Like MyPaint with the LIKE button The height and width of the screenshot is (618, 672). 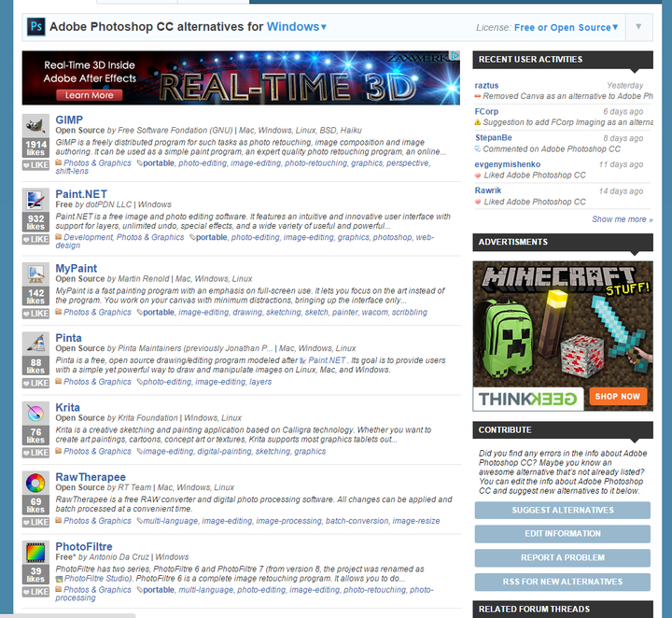(x=35, y=314)
